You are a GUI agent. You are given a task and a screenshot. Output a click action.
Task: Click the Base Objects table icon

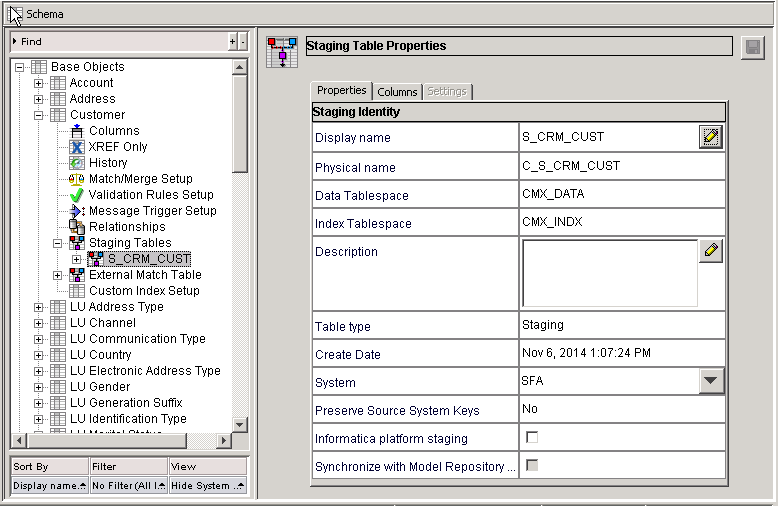39,67
